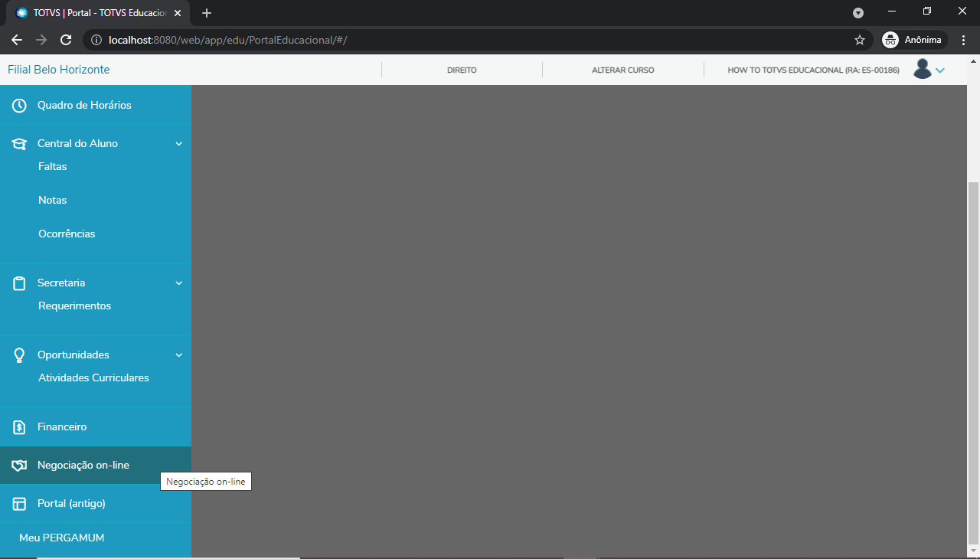Click the user avatar icon in header

click(922, 69)
